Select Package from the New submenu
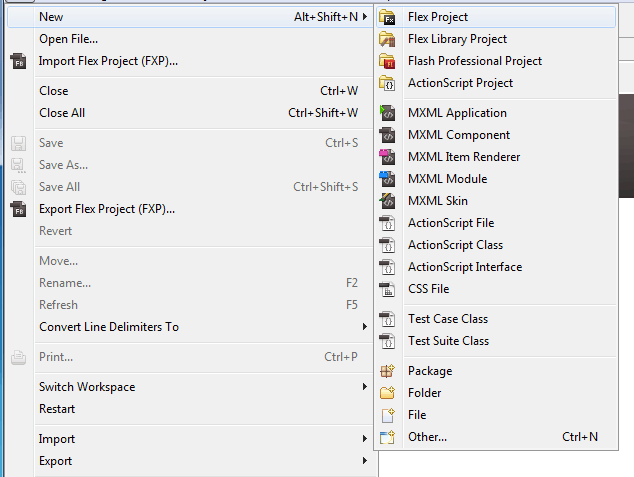The width and height of the screenshot is (634, 477). coord(496,371)
